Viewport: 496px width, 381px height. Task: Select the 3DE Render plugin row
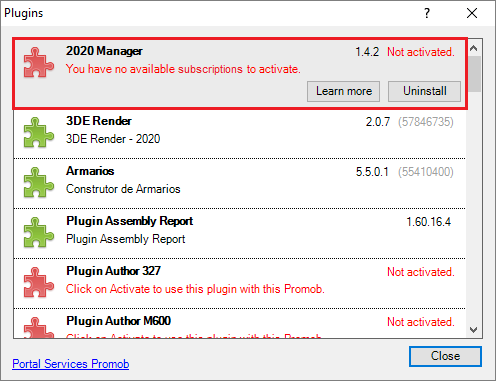coord(240,134)
